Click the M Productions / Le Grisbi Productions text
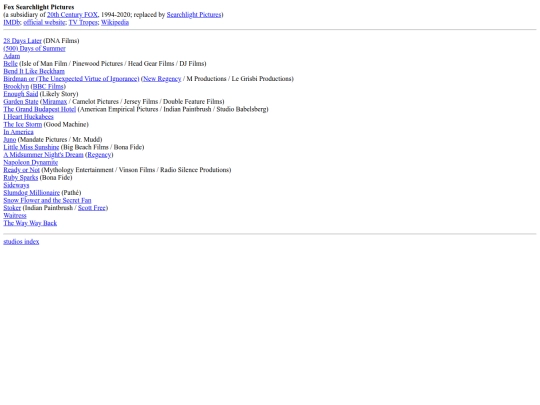Screen dimensions: 540x405 pos(239,79)
